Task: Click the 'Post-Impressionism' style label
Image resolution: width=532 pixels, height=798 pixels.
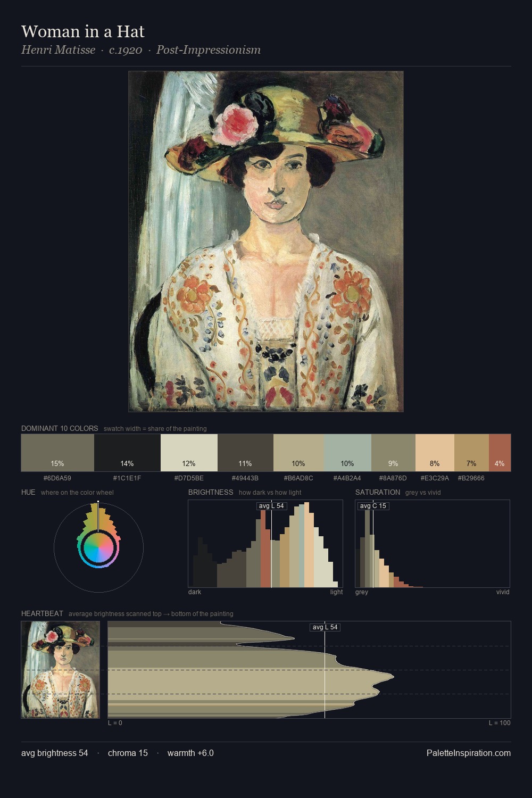Action: pyautogui.click(x=209, y=50)
